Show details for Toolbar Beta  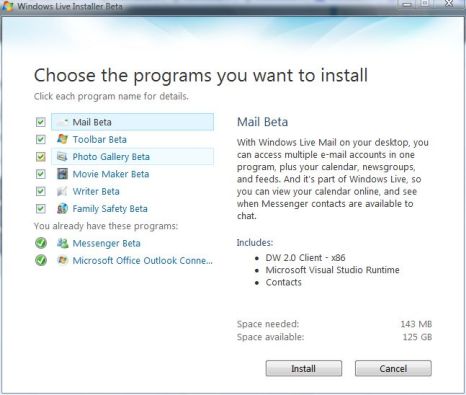pyautogui.click(x=100, y=139)
